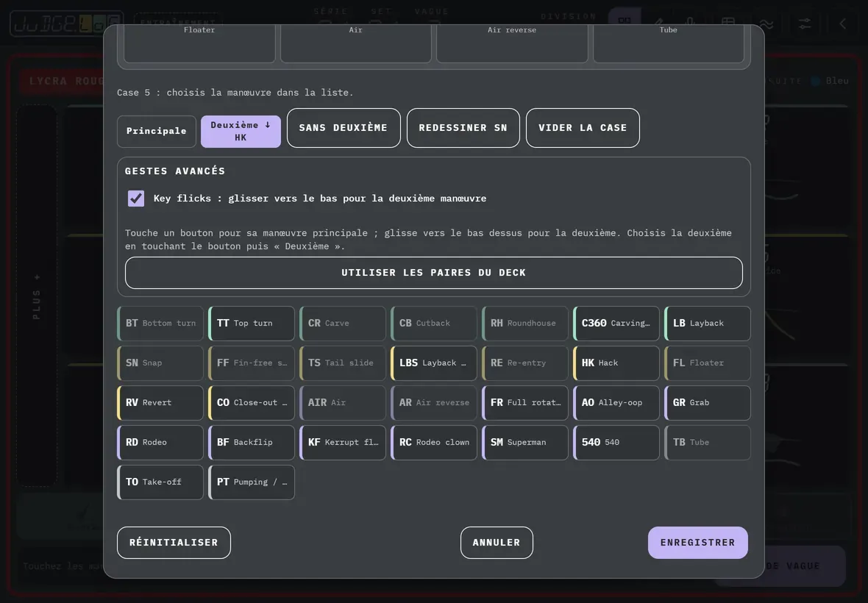868x603 pixels.
Task: Click the SANS DEUXIÈME button
Action: coord(344,128)
